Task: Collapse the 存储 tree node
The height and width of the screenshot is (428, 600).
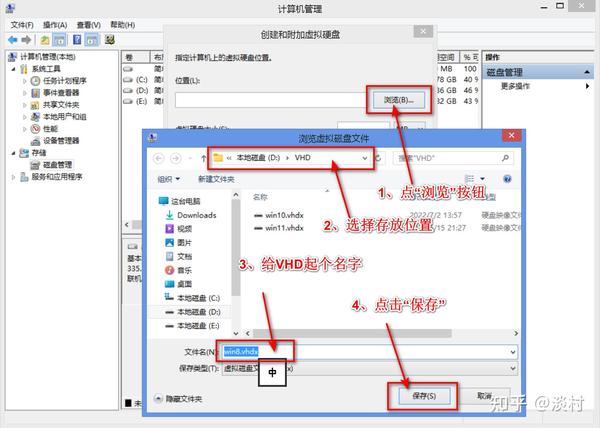Action: [13, 153]
